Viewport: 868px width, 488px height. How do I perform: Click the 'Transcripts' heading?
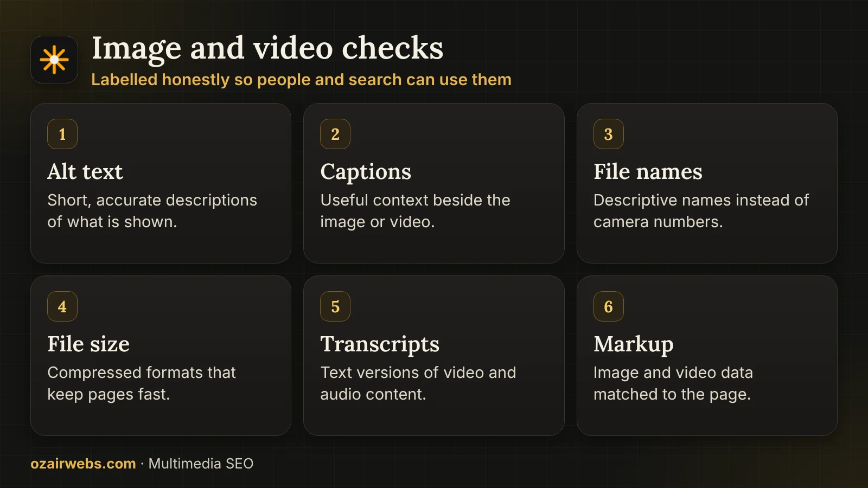[380, 345]
